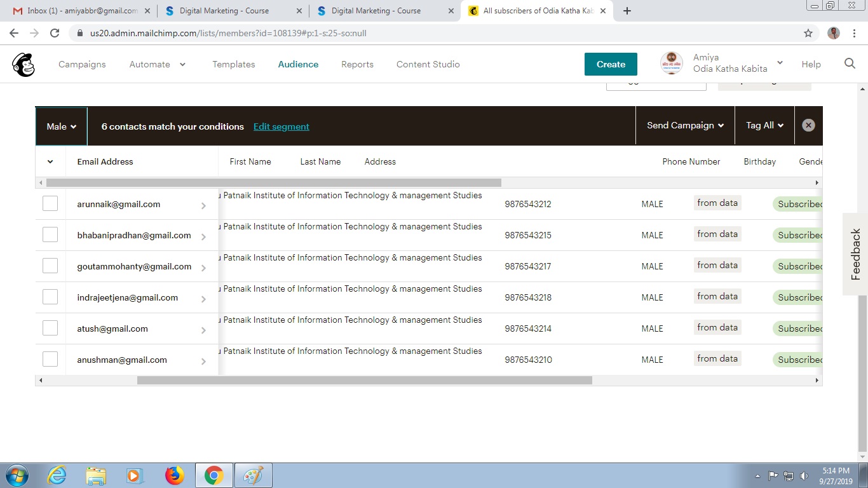
Task: Open the new tab plus button
Action: tap(627, 11)
